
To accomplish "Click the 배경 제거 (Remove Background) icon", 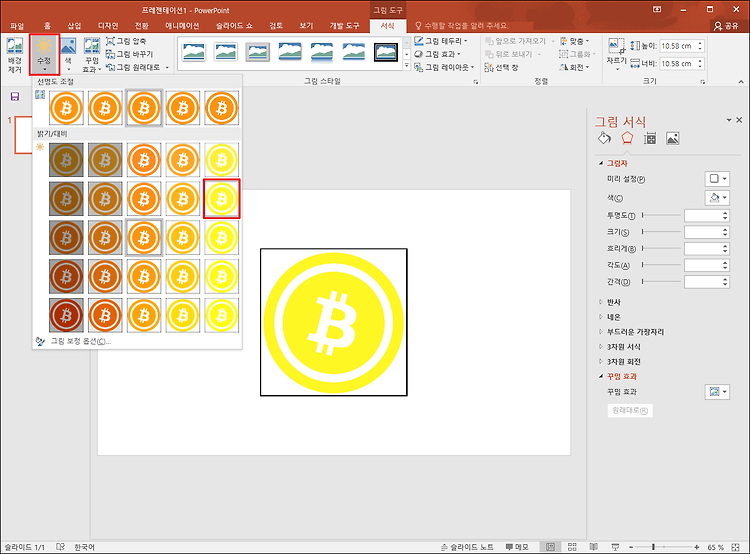I will pyautogui.click(x=15, y=55).
